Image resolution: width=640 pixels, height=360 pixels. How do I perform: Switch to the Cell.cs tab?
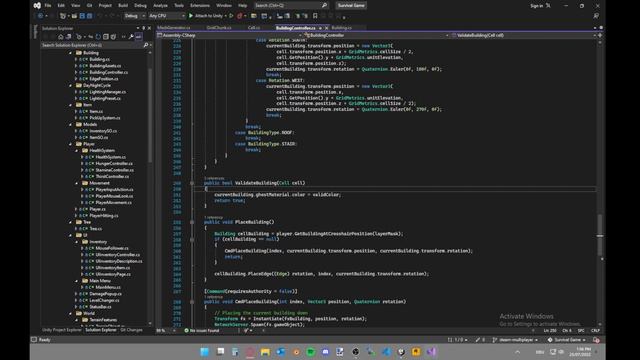[254, 28]
